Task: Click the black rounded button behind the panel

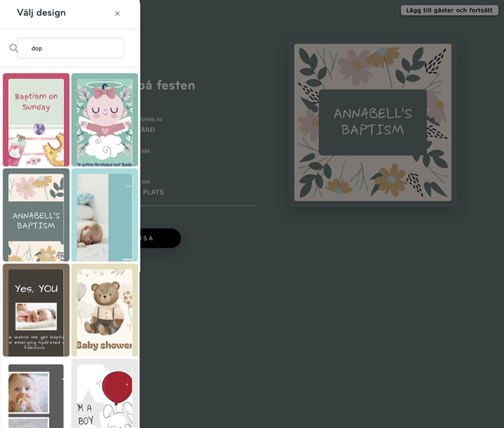Action: pos(160,239)
